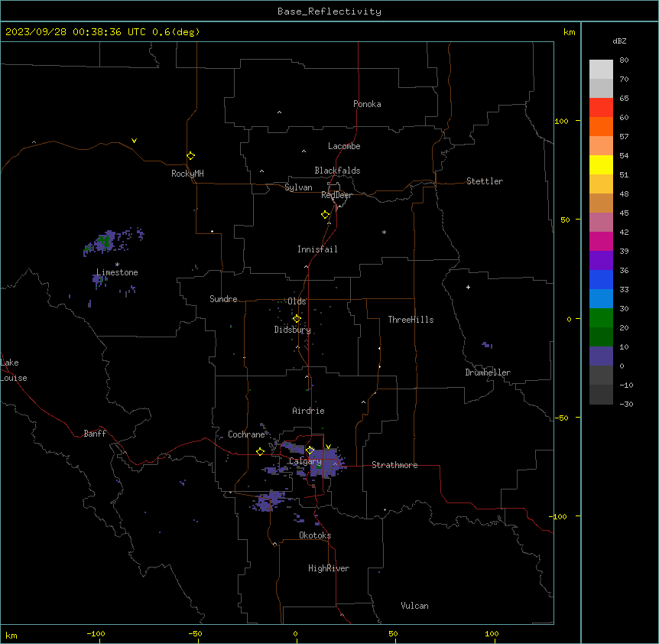Click the Sundre label

[x=223, y=299]
